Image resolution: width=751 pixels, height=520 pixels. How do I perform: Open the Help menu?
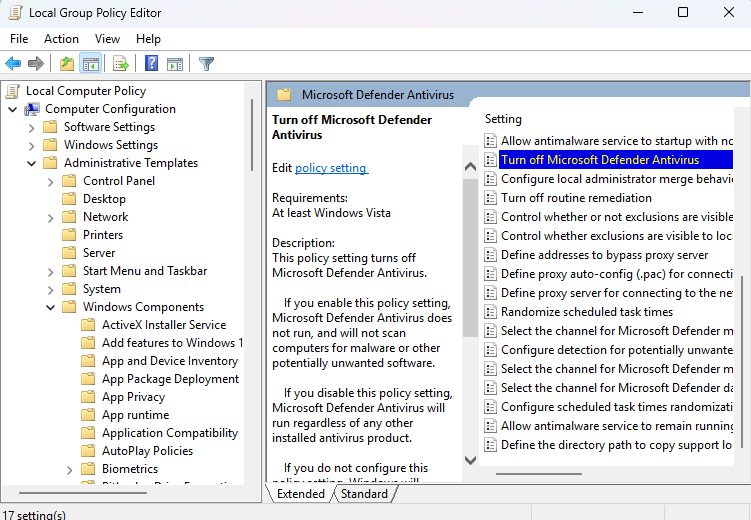point(148,39)
